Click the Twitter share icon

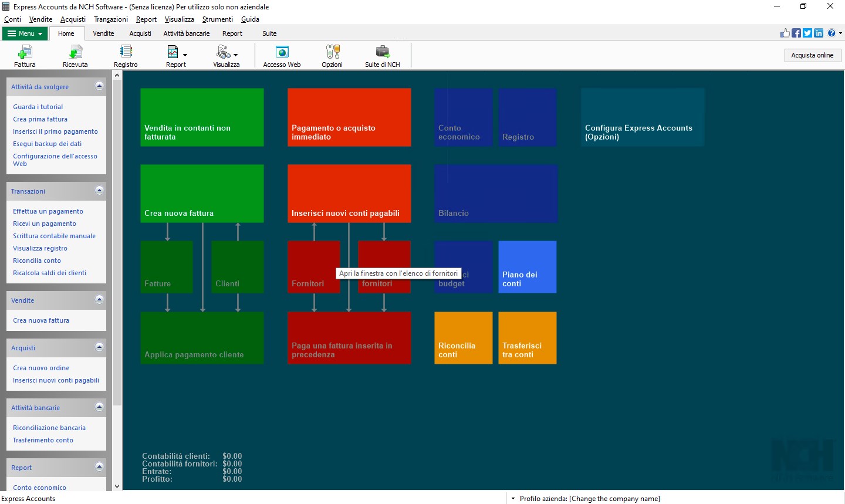point(807,33)
